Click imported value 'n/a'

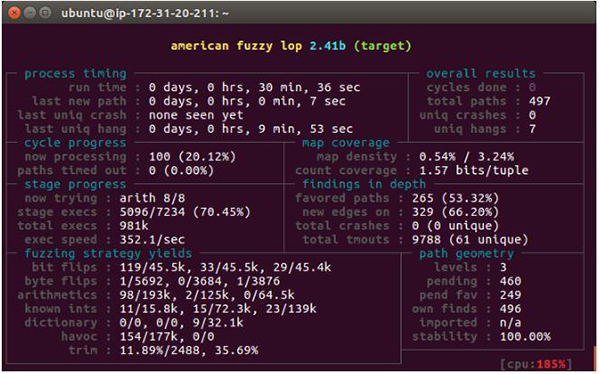point(510,323)
